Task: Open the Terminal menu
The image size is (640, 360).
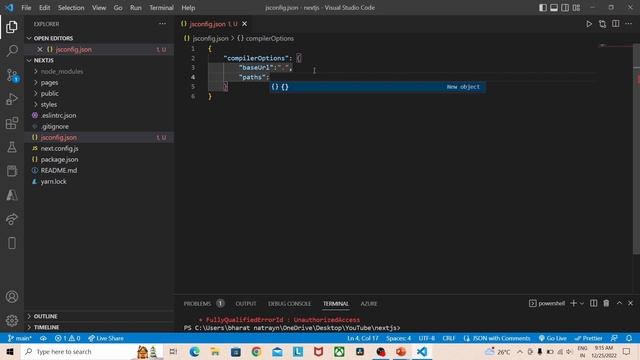Action: click(161, 8)
